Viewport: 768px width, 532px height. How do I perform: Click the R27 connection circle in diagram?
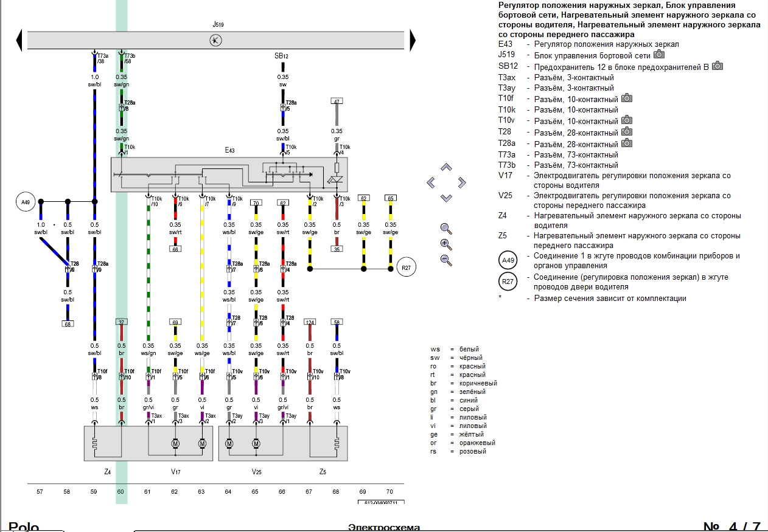[406, 268]
